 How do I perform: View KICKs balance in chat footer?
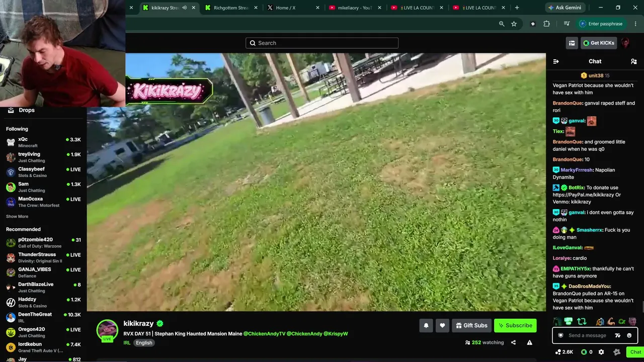[587, 352]
